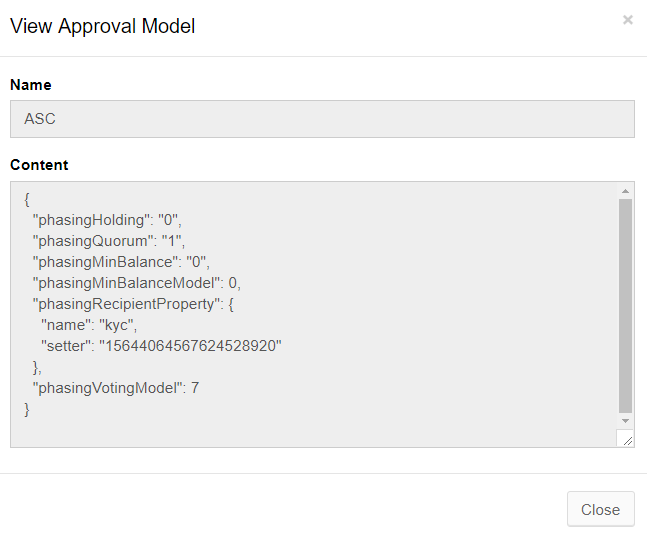Click the Content label
This screenshot has width=647, height=535.
pos(39,165)
